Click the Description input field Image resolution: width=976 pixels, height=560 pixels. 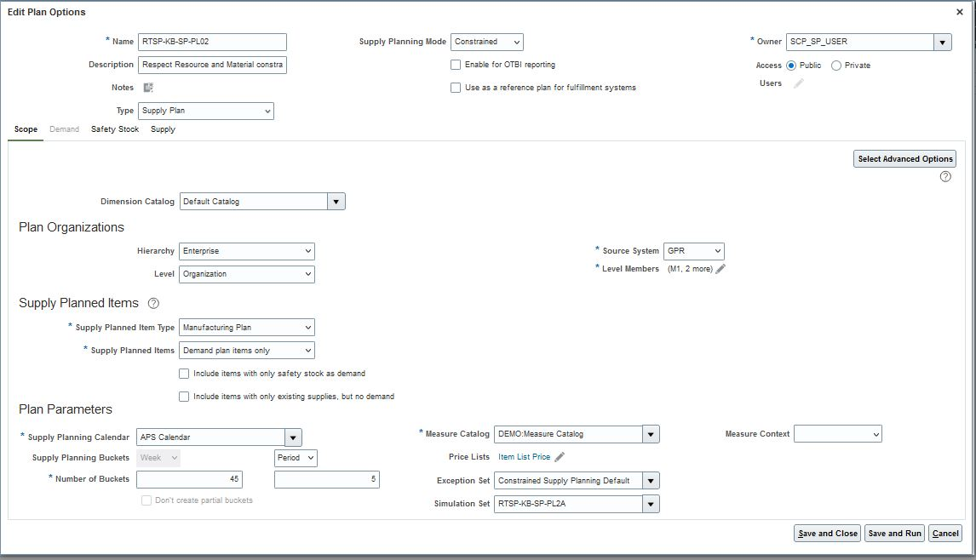[212, 65]
